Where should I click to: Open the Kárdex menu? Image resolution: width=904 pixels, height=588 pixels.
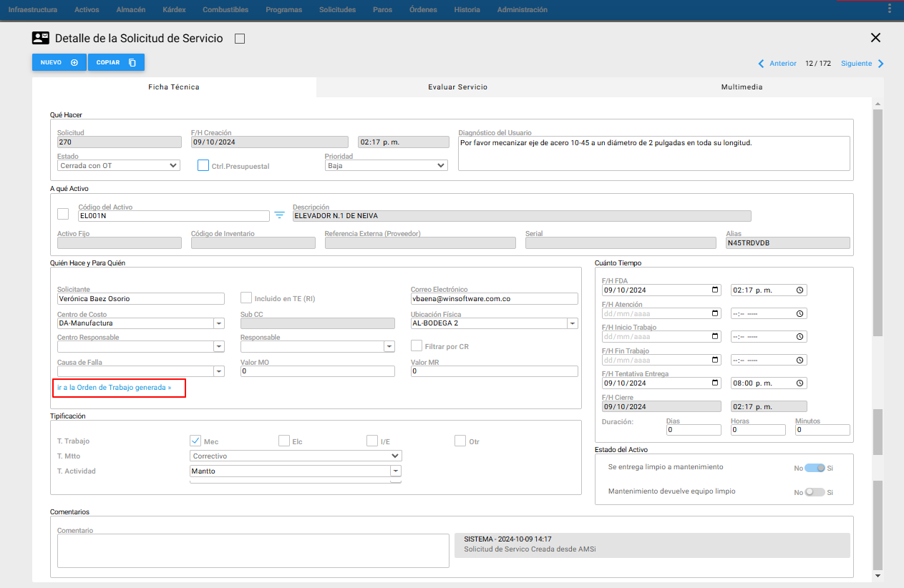tap(174, 10)
